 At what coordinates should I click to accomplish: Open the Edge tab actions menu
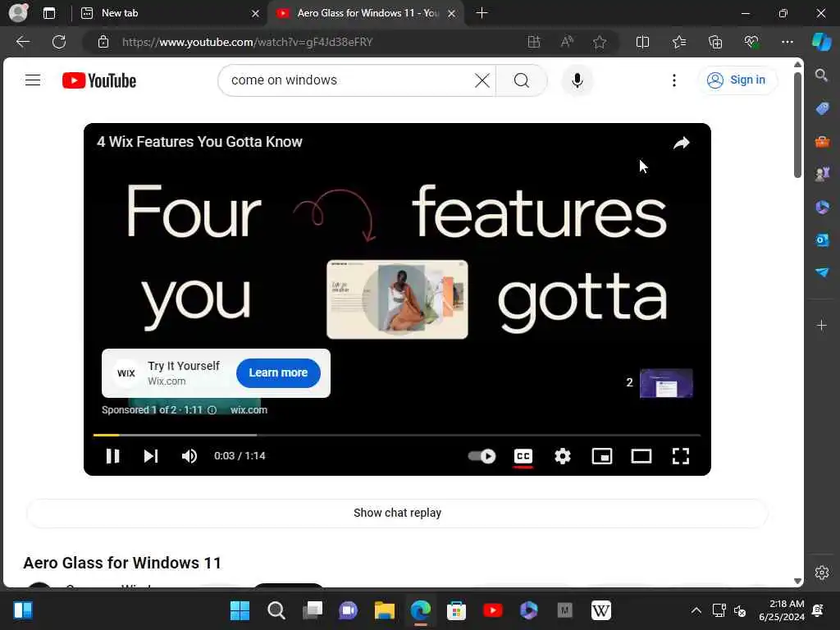48,13
